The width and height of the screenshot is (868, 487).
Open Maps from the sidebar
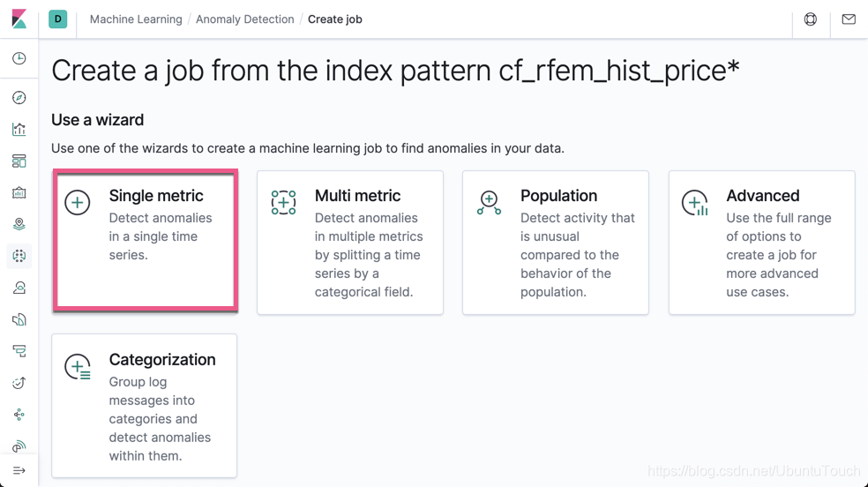coord(19,224)
